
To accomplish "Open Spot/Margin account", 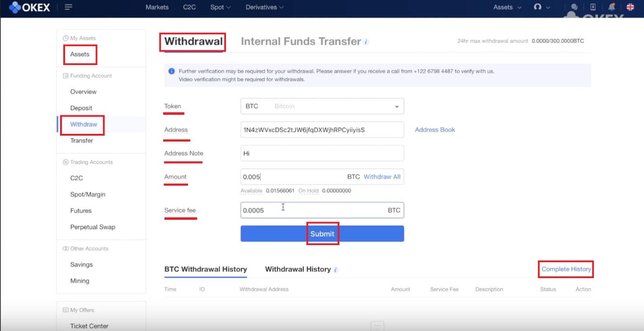I will click(88, 194).
